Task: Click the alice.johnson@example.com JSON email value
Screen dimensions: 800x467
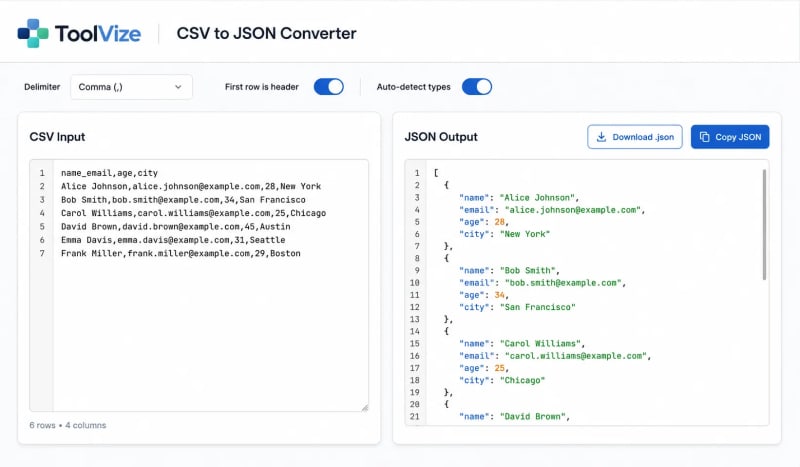Action: [572, 210]
